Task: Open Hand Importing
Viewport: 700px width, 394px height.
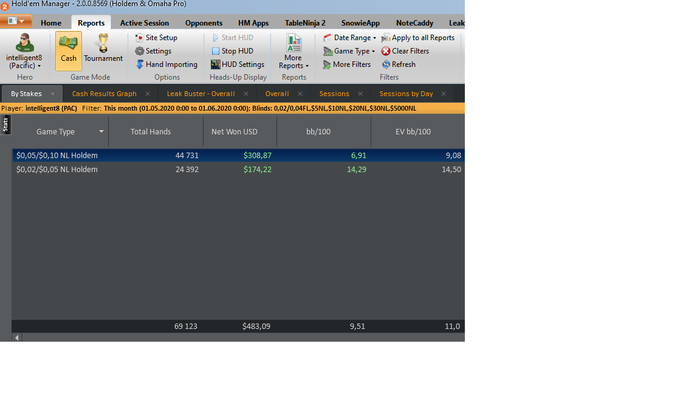Action: 167,64
